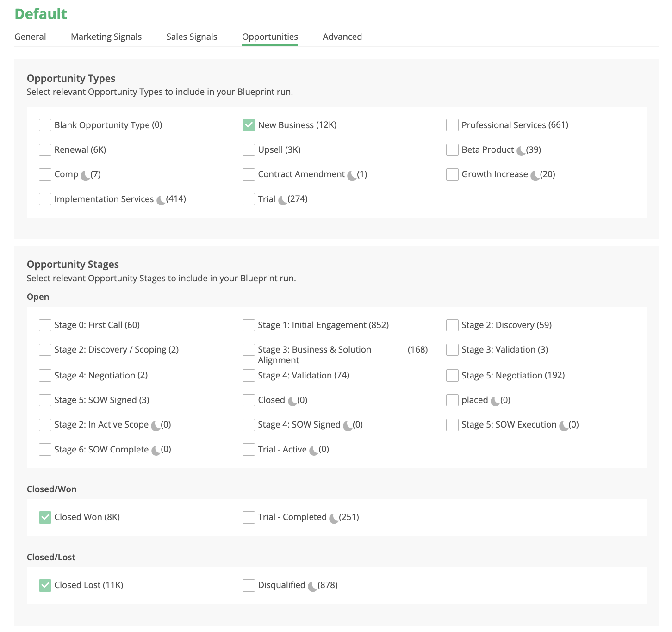Uncheck the Closed Won stage

[45, 517]
